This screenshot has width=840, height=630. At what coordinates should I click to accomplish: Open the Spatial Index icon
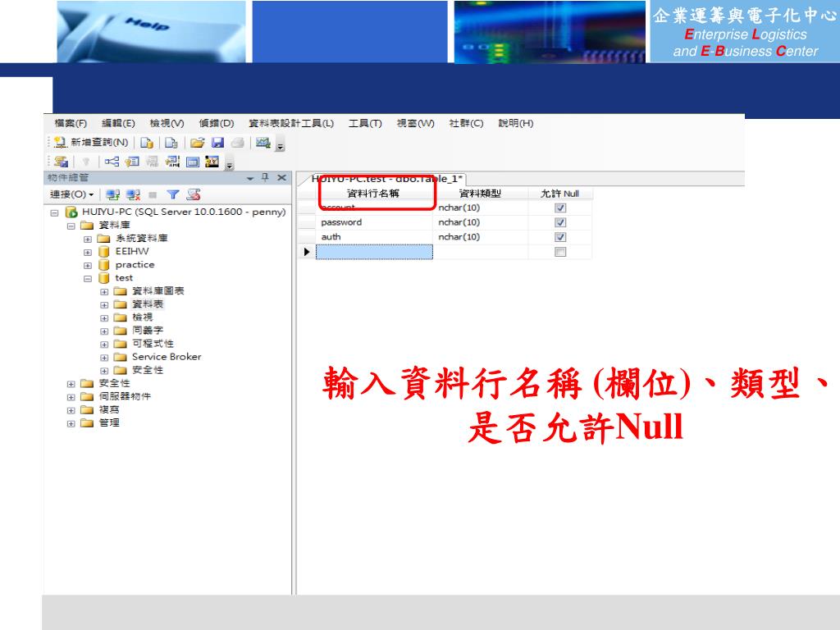click(212, 162)
